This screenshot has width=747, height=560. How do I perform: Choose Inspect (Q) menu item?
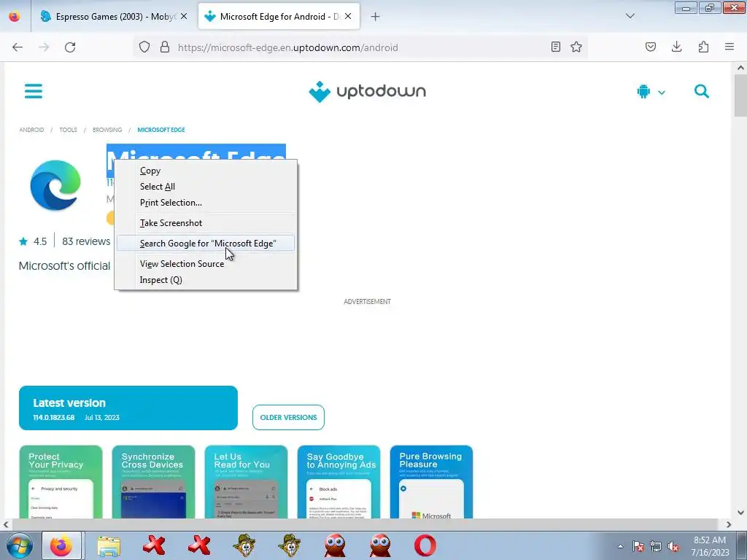206,280
